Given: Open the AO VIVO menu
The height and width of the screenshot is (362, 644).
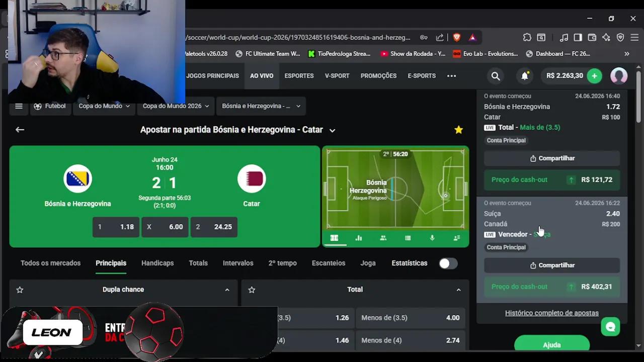Looking at the screenshot, I should point(262,76).
